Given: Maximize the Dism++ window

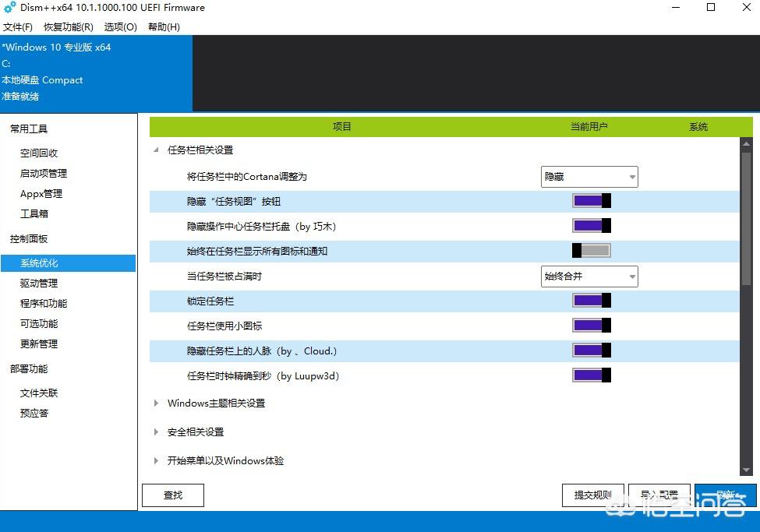Looking at the screenshot, I should coord(711,7).
